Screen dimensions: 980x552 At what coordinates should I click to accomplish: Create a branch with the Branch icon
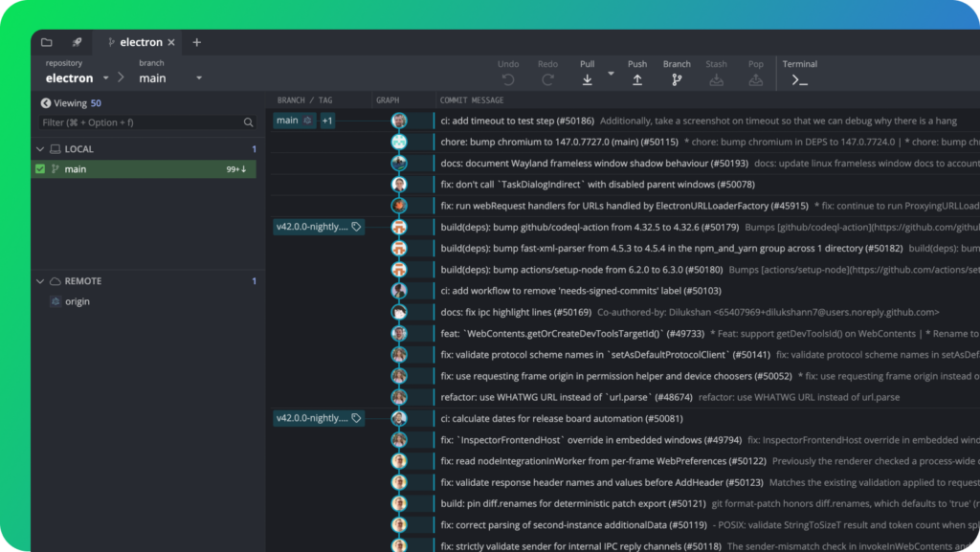[677, 80]
